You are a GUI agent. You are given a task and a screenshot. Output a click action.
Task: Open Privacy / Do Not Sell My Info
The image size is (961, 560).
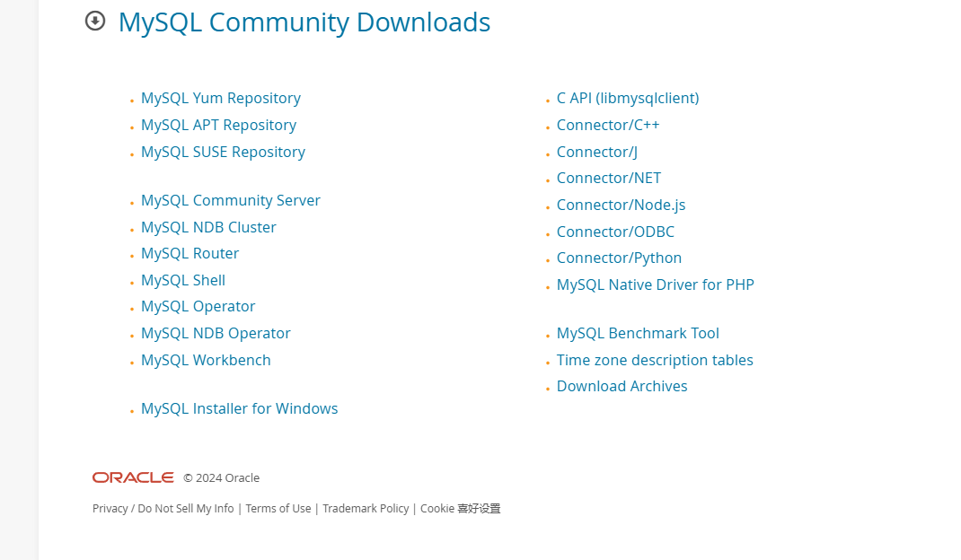point(163,509)
